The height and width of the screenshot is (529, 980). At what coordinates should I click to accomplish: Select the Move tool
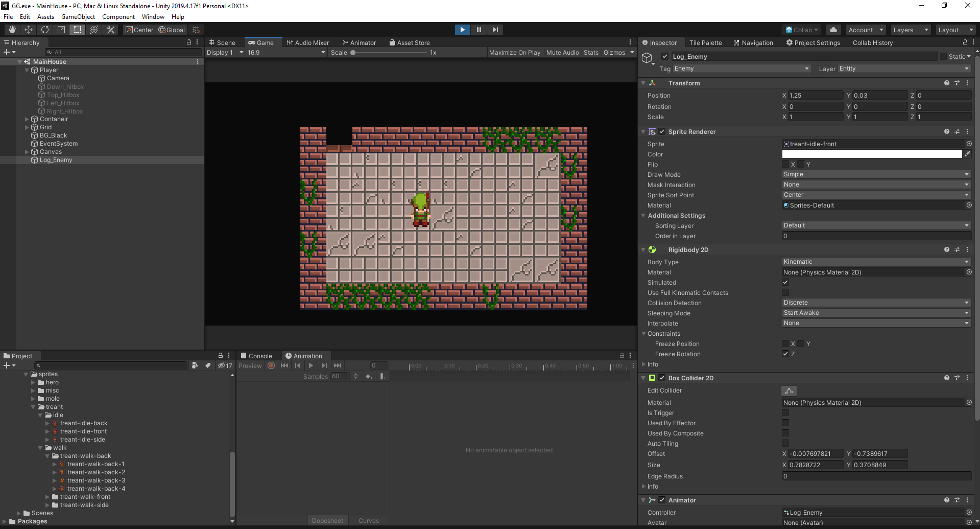pos(29,30)
